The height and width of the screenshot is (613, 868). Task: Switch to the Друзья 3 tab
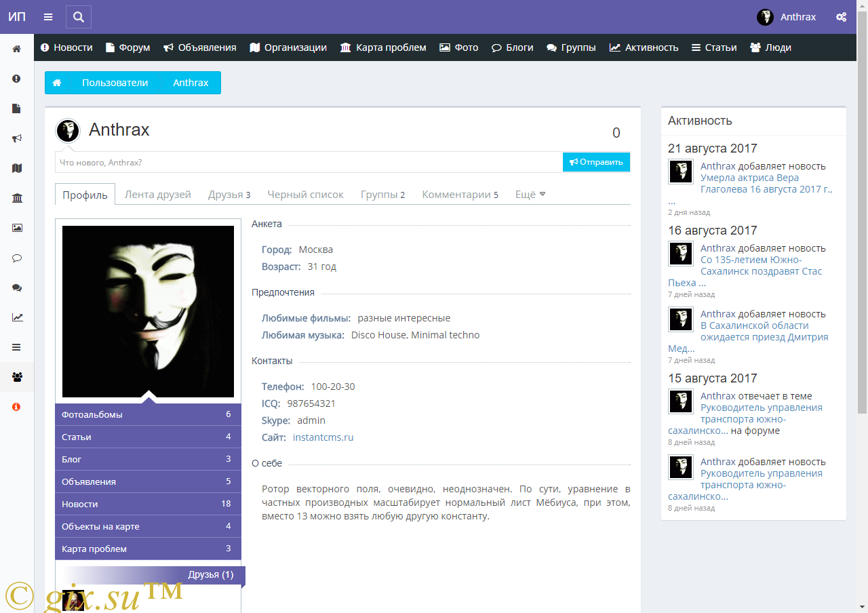click(x=229, y=195)
